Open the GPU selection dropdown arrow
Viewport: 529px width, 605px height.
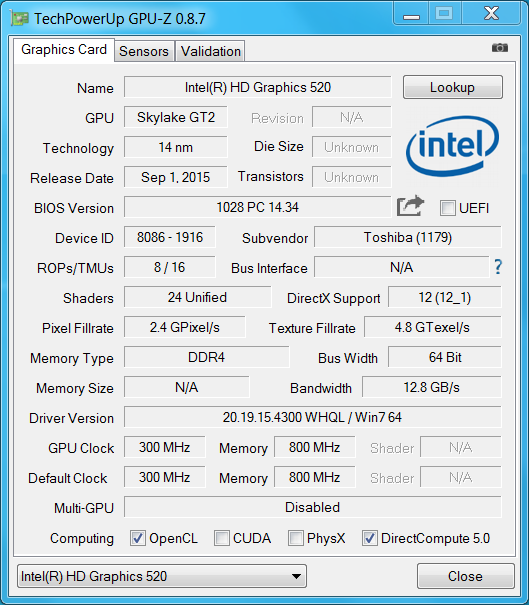tap(296, 576)
